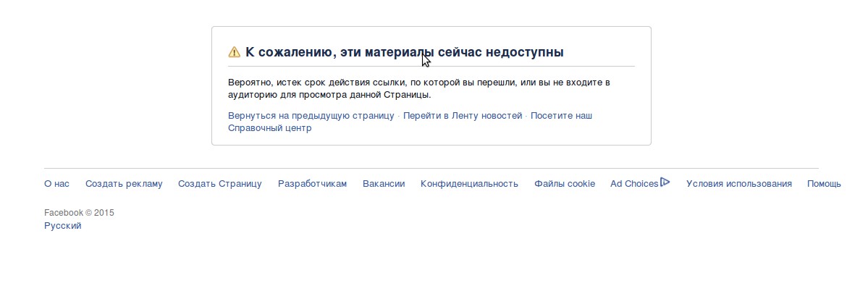
Task: Click the error description paragraph text
Action: [419, 88]
